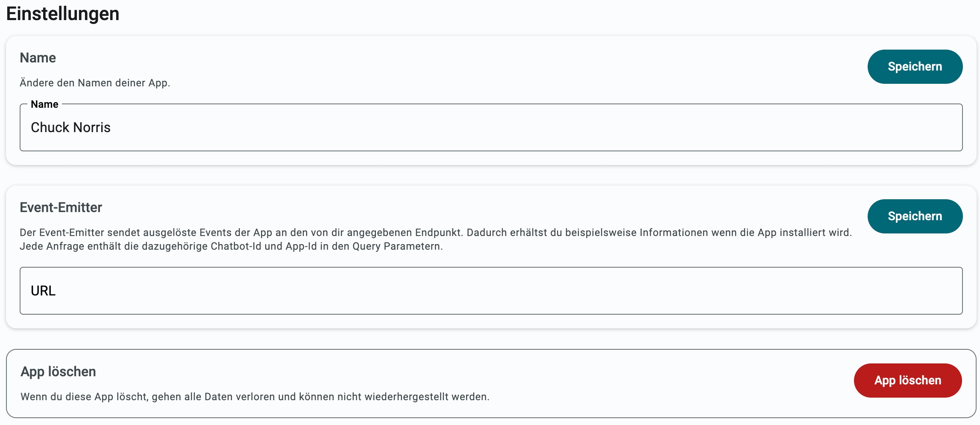Viewport: 980px width, 425px height.
Task: Click the Einstellungen page heading
Action: 63,14
